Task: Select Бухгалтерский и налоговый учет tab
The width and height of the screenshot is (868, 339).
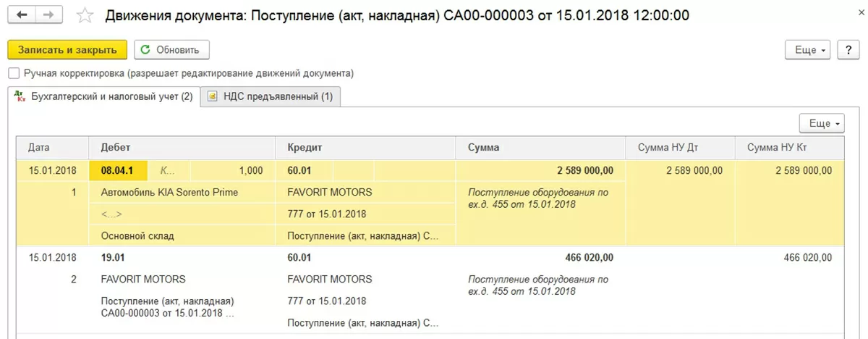Action: click(111, 97)
